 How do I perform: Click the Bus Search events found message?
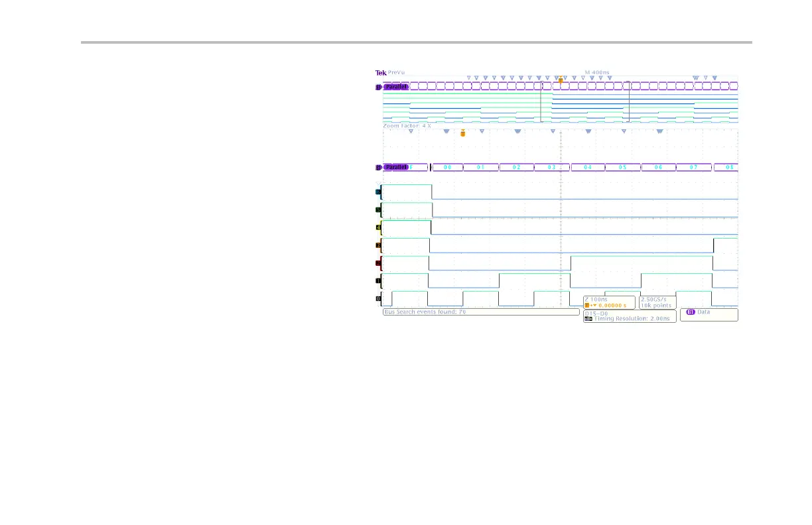click(x=425, y=312)
